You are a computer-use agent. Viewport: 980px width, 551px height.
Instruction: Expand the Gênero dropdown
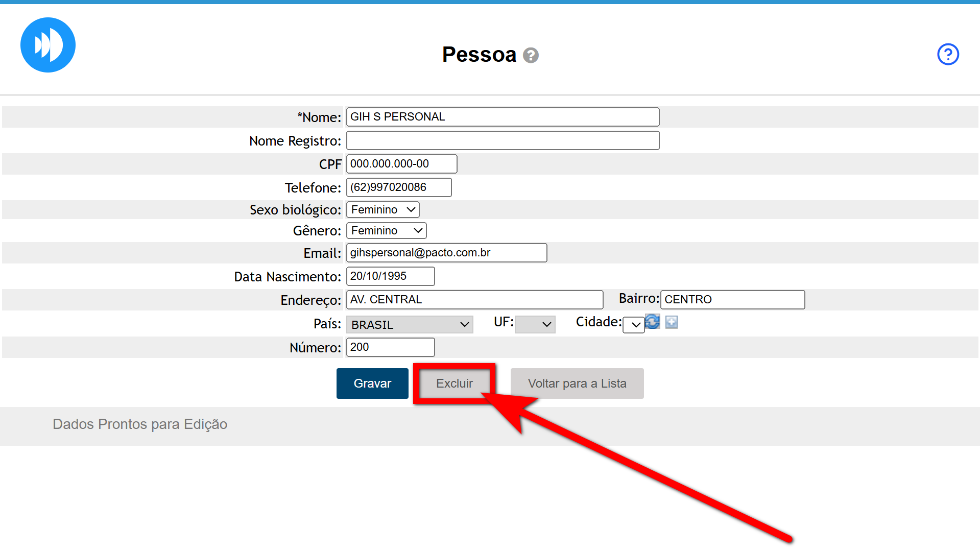386,231
